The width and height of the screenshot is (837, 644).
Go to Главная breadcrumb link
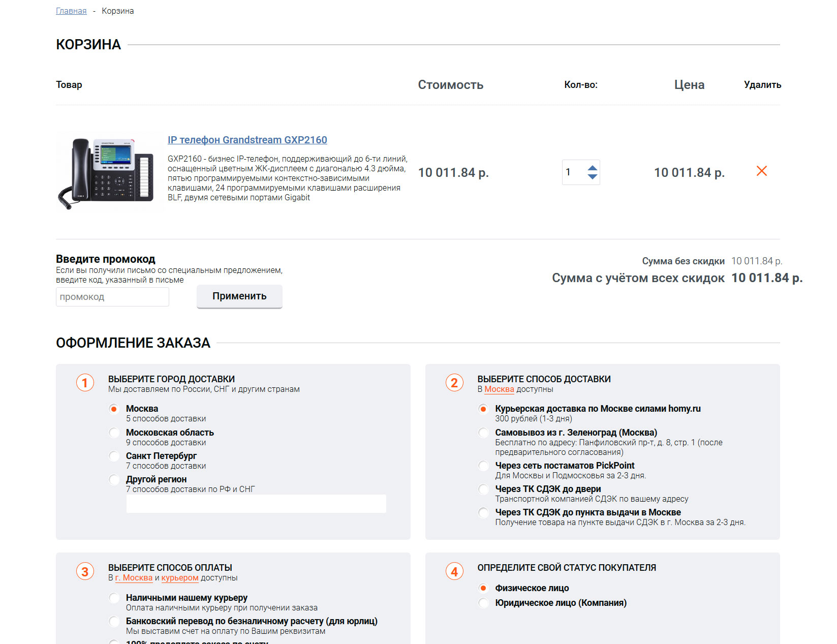(71, 11)
